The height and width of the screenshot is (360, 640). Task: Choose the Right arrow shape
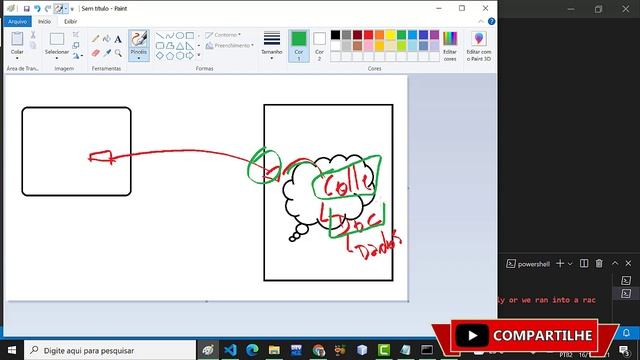click(x=190, y=56)
